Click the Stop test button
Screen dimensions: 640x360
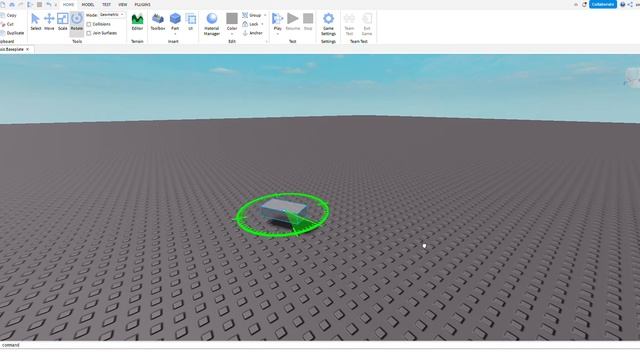[308, 22]
